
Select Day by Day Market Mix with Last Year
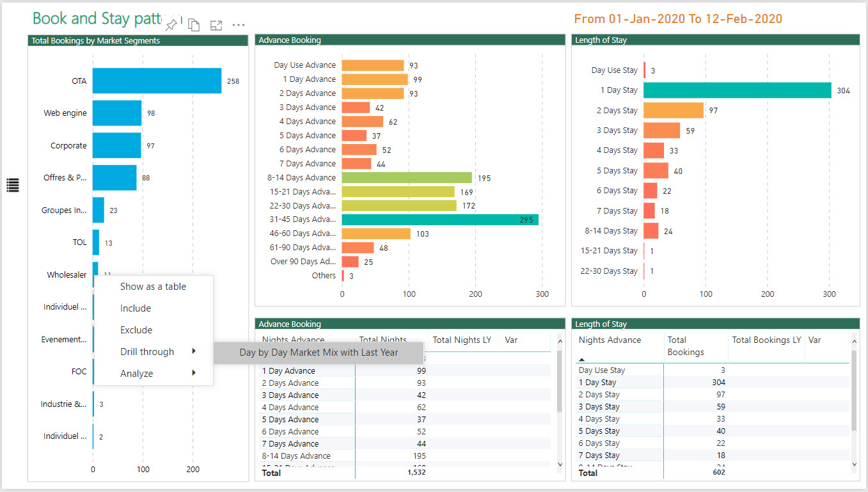(319, 353)
